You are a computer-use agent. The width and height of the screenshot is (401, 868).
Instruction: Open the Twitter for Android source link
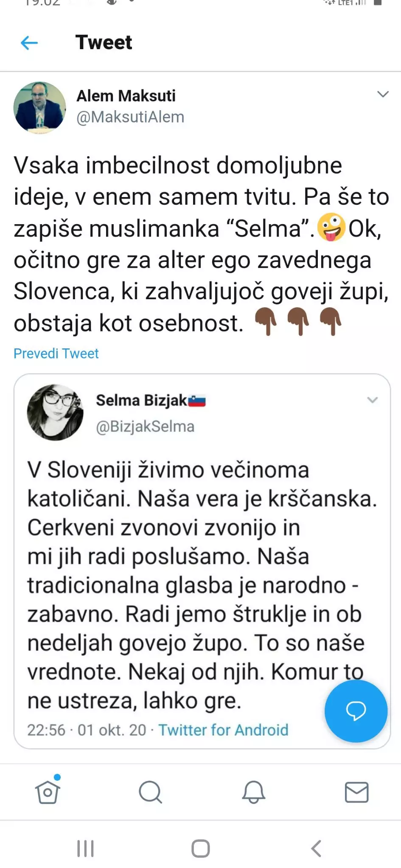pyautogui.click(x=223, y=730)
